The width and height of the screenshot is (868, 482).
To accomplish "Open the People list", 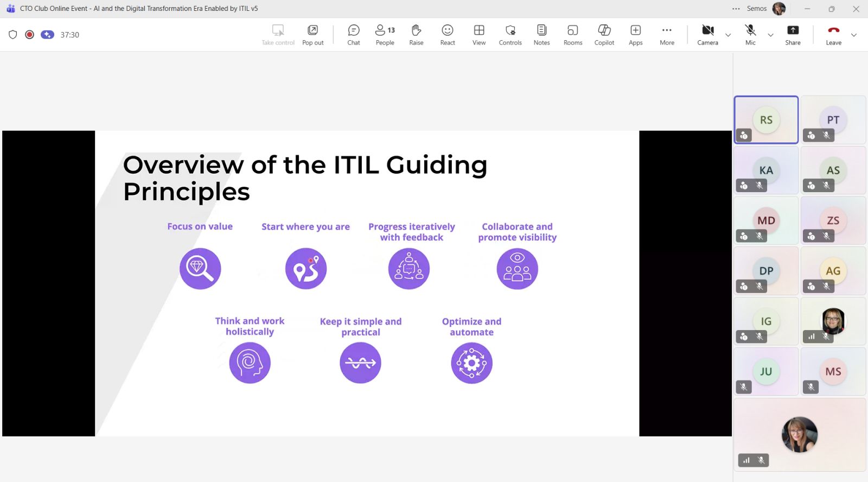I will pyautogui.click(x=385, y=35).
